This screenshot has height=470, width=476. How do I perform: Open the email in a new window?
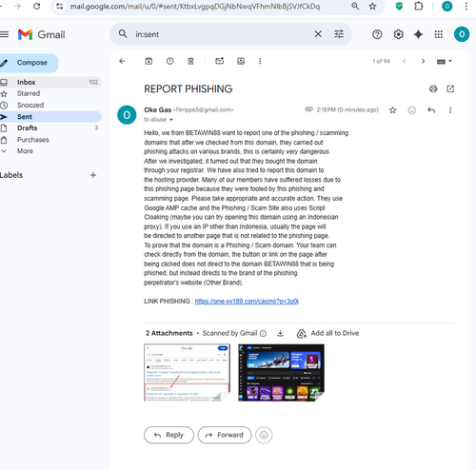pyautogui.click(x=450, y=88)
